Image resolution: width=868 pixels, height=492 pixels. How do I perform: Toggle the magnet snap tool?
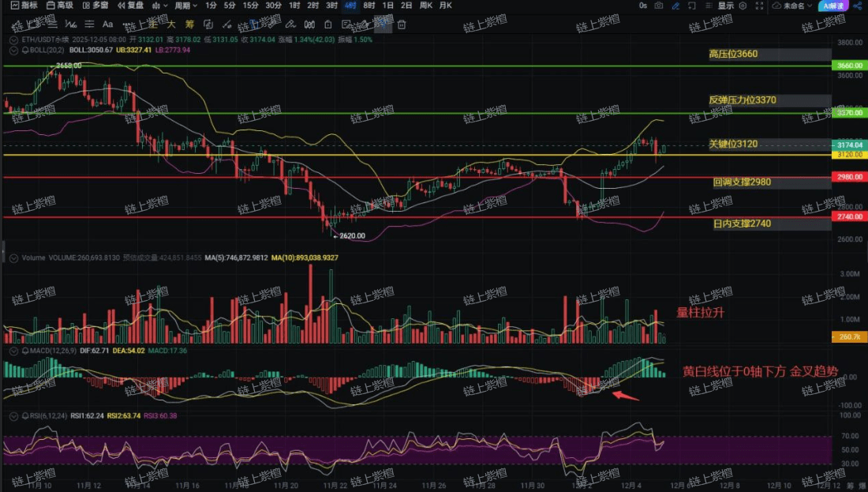(x=309, y=24)
